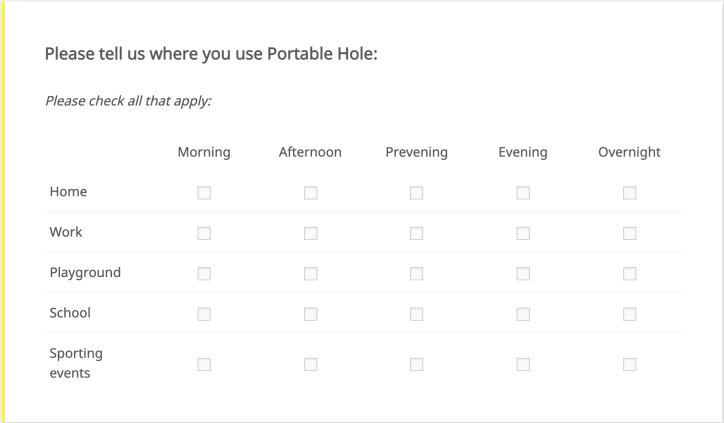Tick Work Afternoon checkbox
The image size is (724, 423).
tap(310, 233)
